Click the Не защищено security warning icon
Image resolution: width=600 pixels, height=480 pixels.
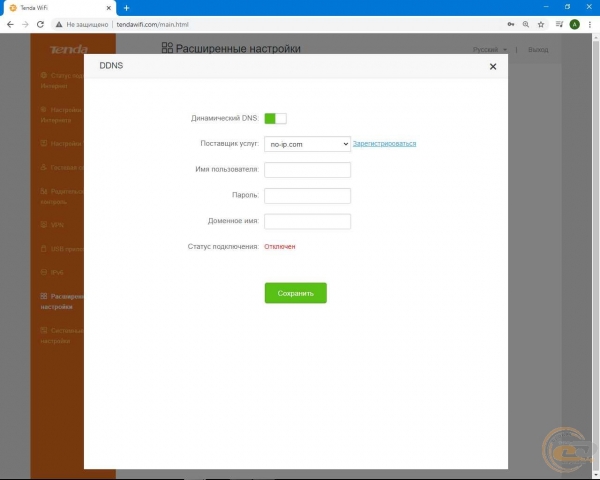click(59, 24)
